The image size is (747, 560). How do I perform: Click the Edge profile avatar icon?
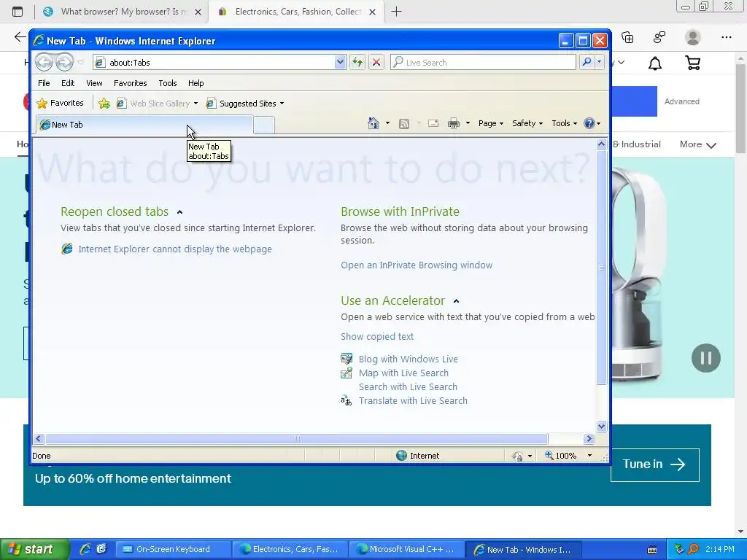point(693,37)
